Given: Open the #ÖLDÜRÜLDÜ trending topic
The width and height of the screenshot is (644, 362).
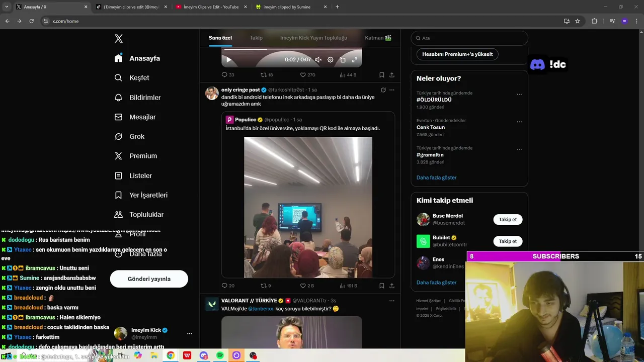Looking at the screenshot, I should pos(434,100).
